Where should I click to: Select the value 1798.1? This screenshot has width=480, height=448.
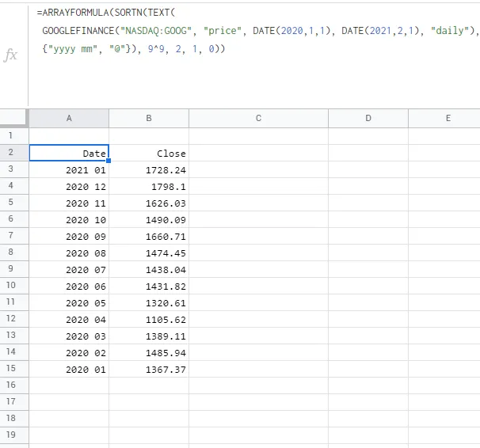click(x=149, y=186)
